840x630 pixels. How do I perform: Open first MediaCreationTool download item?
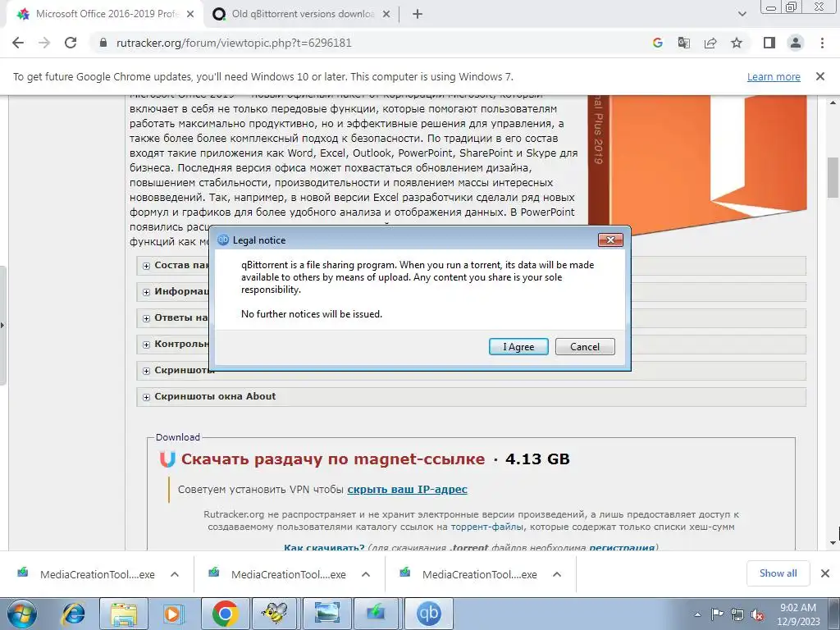point(87,574)
